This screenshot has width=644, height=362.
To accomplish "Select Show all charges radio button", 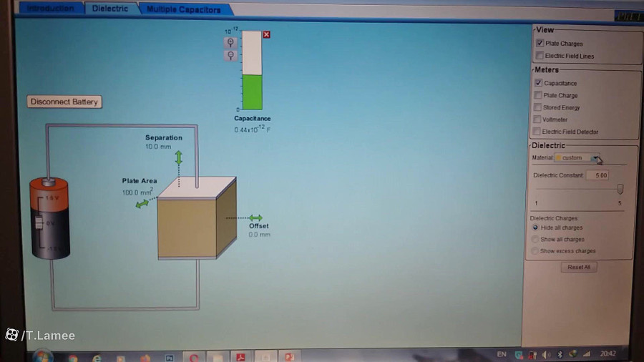I will pos(535,239).
